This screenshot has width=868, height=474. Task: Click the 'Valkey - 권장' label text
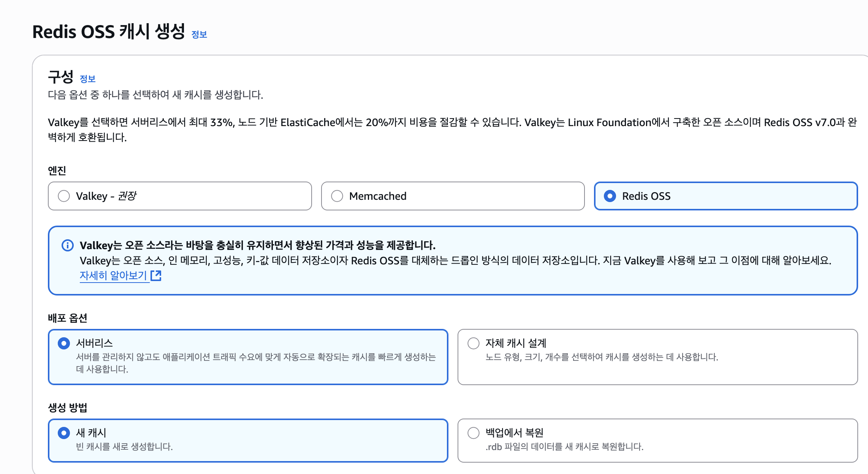pyautogui.click(x=106, y=196)
